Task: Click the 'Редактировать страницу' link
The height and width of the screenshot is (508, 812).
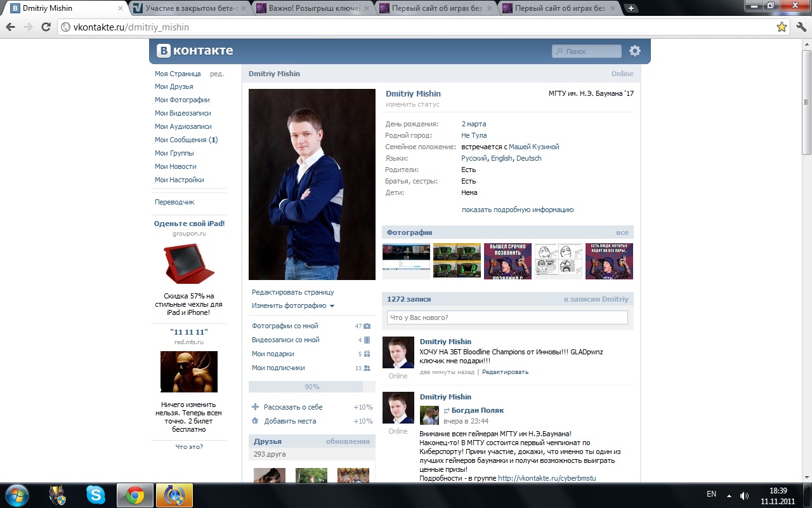Action: 292,292
